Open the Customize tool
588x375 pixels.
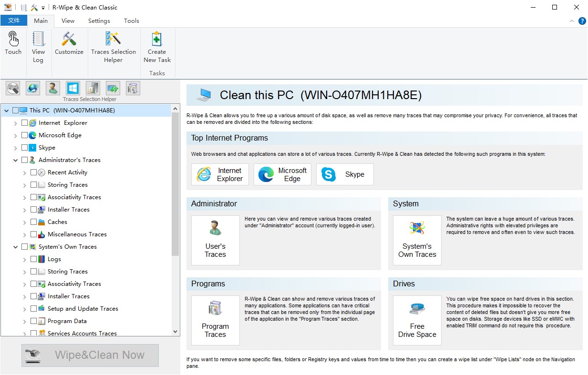point(69,45)
